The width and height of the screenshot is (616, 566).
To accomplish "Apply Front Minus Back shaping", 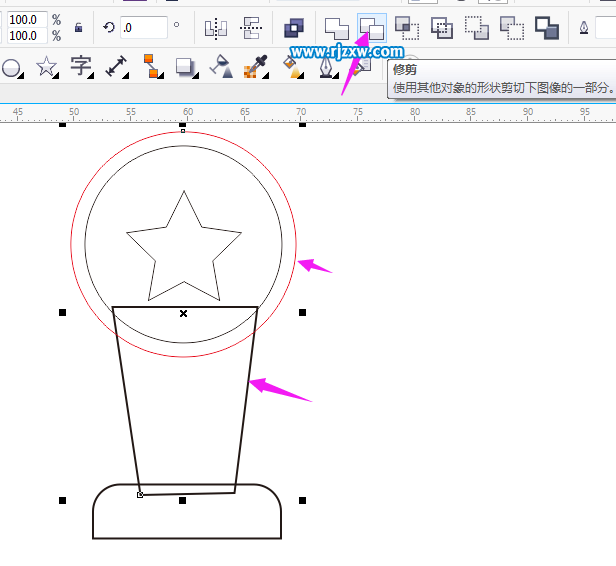I will (x=477, y=27).
